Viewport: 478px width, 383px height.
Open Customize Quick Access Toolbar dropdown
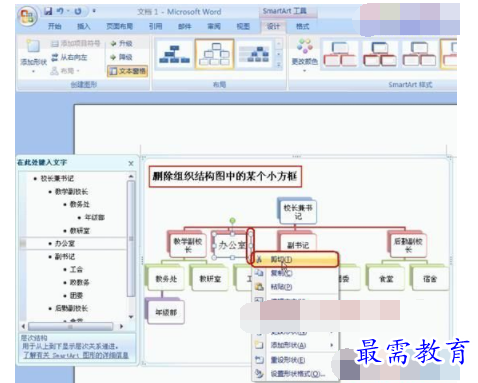[94, 11]
